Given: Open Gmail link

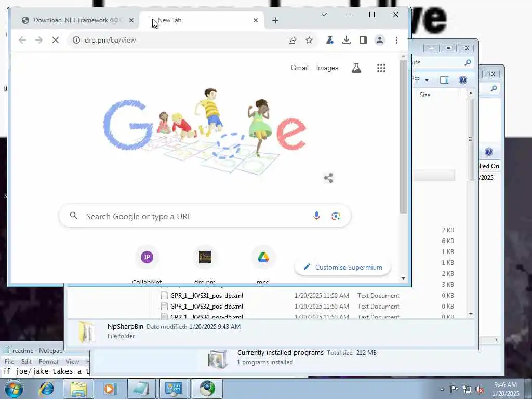Looking at the screenshot, I should [300, 68].
